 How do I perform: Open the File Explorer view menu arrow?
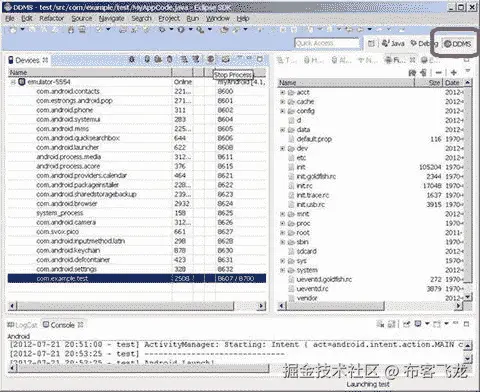(468, 71)
